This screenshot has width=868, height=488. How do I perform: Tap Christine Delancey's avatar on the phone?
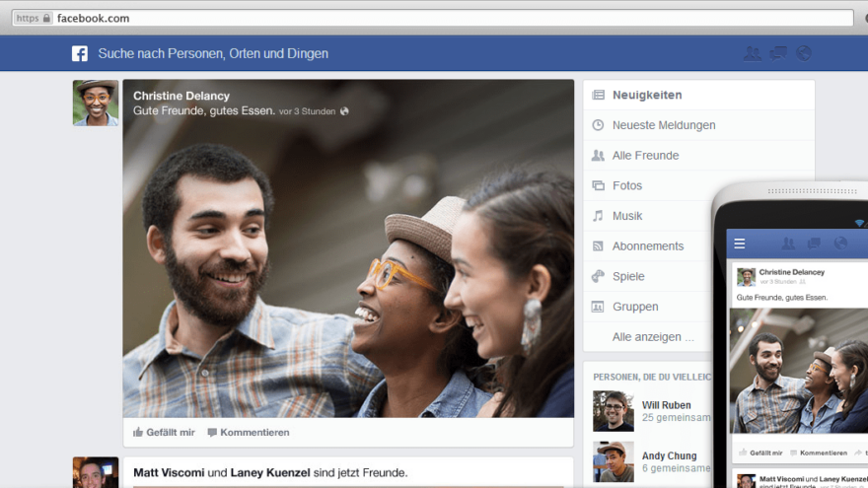click(x=746, y=277)
